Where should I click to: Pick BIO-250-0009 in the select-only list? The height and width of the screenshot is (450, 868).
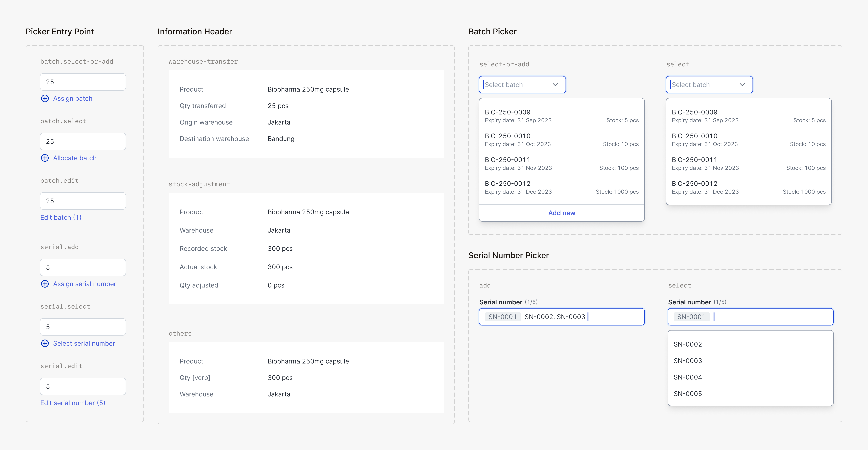pos(749,116)
